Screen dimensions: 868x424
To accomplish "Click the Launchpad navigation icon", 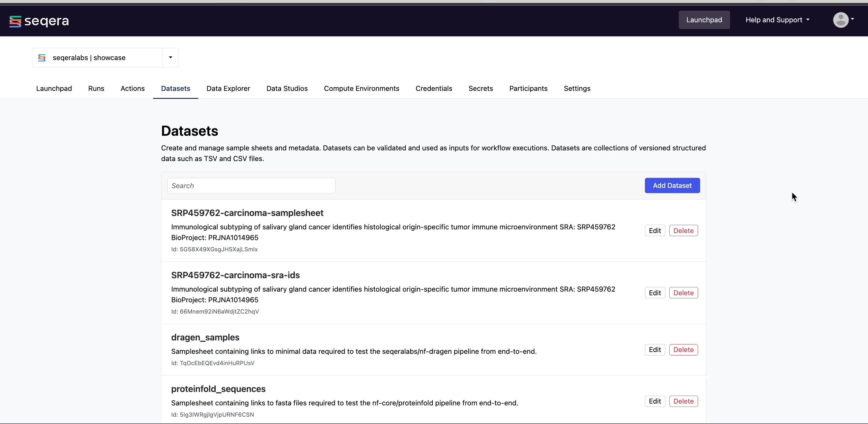I will pyautogui.click(x=54, y=88).
